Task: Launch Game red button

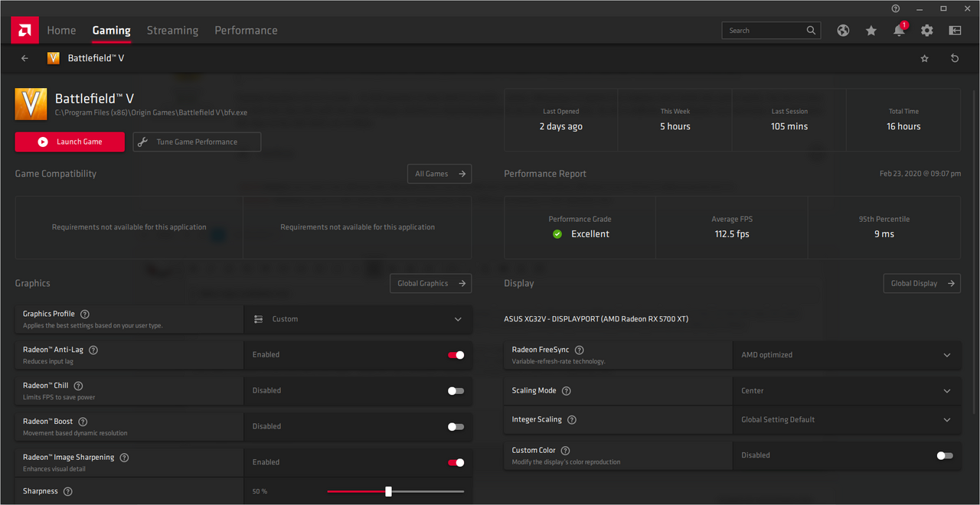Action: point(70,142)
